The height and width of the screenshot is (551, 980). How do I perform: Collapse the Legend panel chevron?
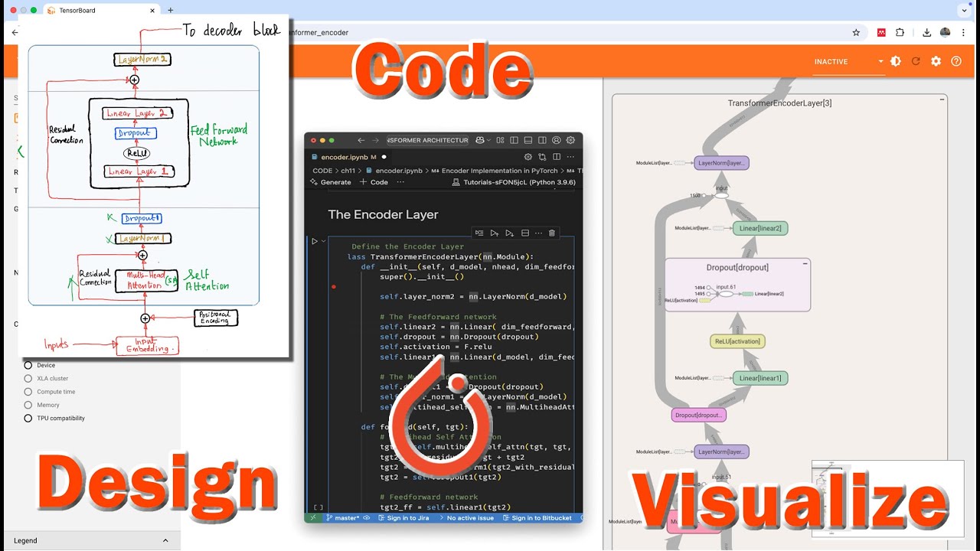(x=165, y=540)
